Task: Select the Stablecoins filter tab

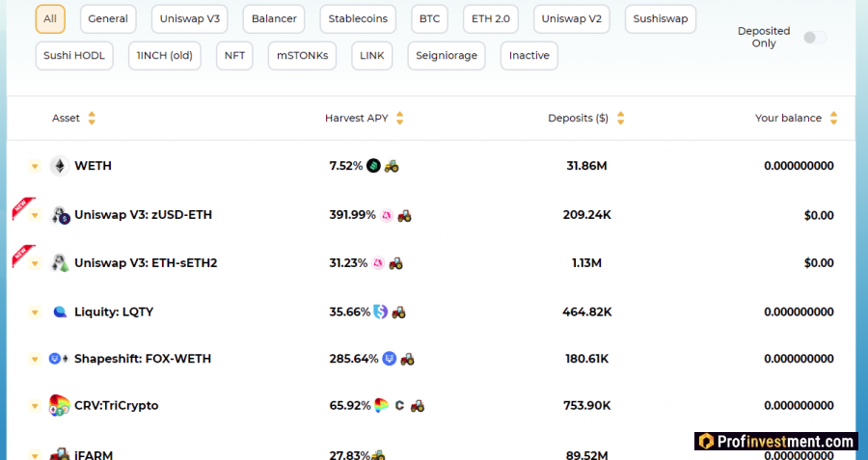Action: (358, 18)
